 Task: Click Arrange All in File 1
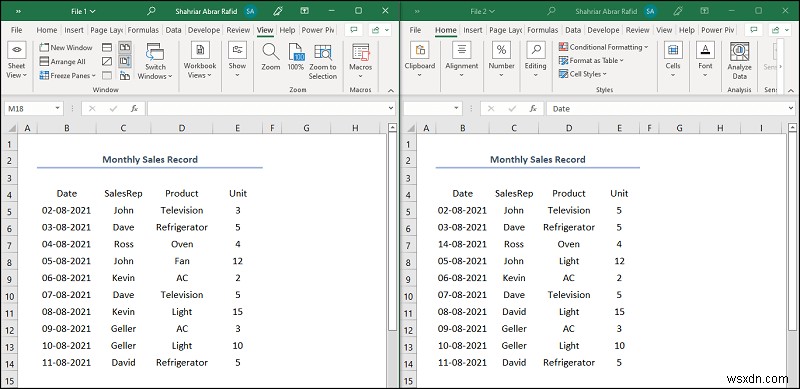[63, 61]
